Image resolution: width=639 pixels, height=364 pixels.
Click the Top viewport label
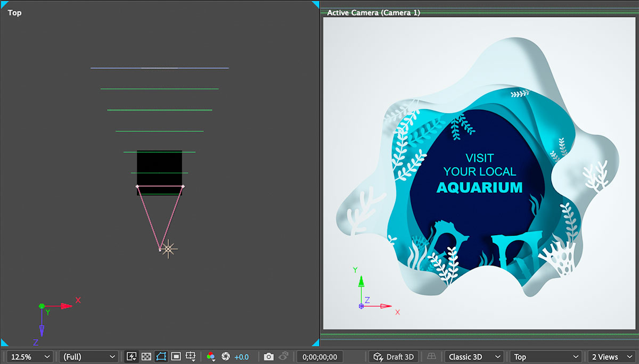pyautogui.click(x=14, y=12)
